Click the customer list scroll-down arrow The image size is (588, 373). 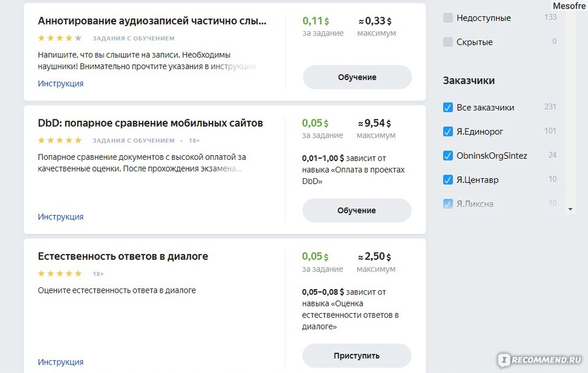[570, 209]
